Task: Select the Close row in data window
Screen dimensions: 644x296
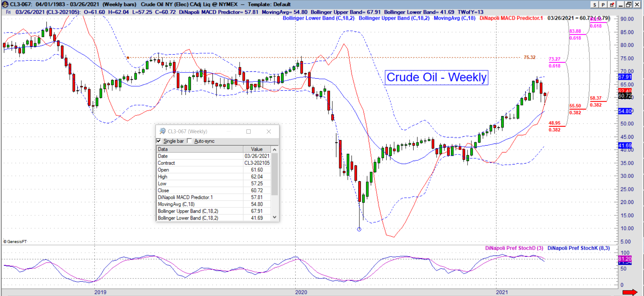Action: pos(214,190)
